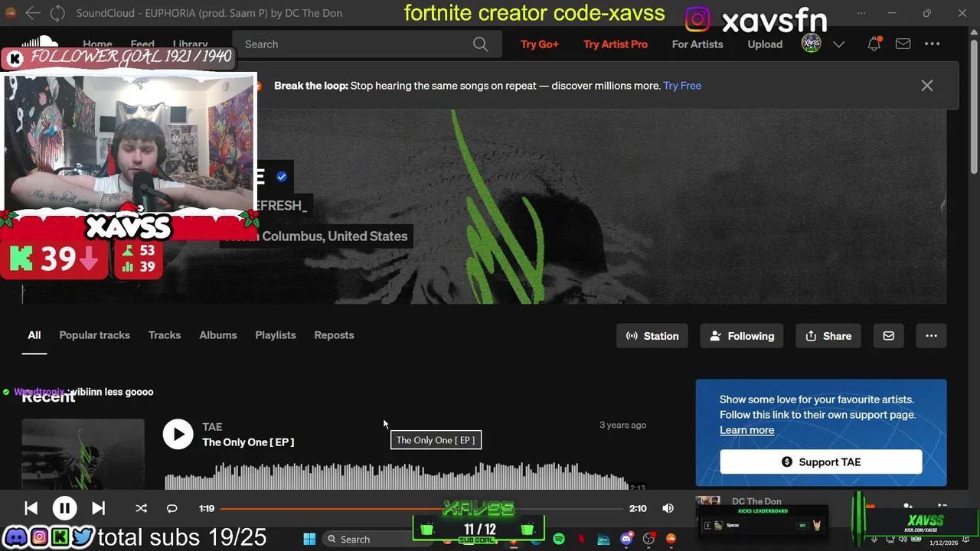Open the user avatar menu
This screenshot has height=551, width=980.
click(811, 44)
